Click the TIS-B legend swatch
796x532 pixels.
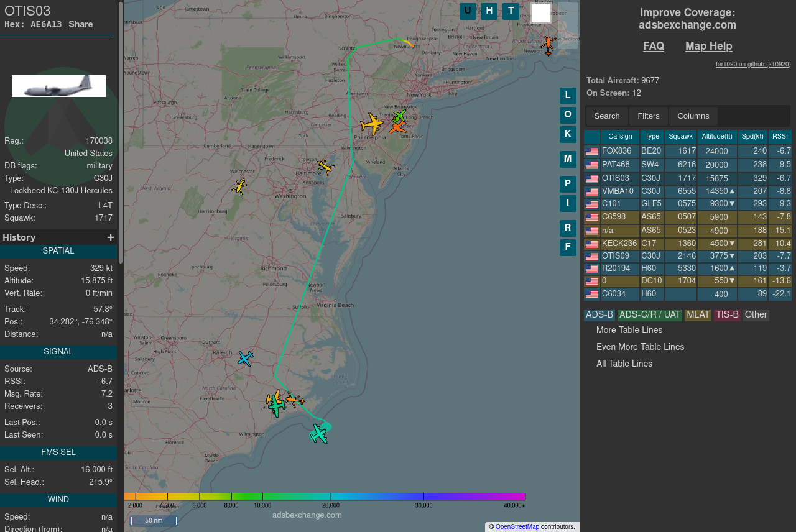click(x=728, y=315)
